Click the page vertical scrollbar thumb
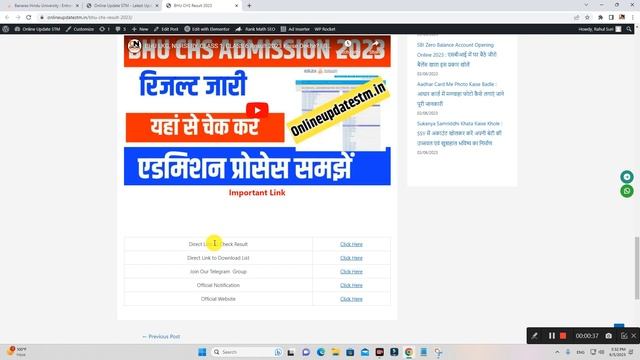This screenshot has width=640, height=360. 637,268
